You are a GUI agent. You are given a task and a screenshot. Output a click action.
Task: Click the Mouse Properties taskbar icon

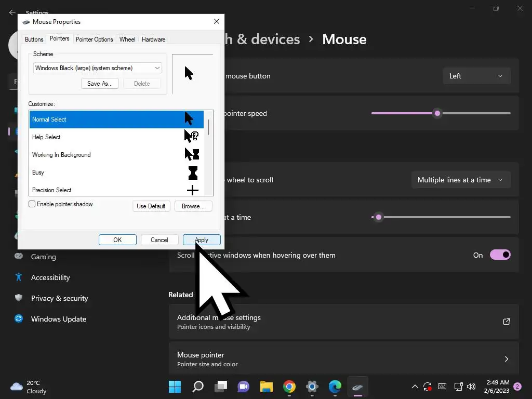(x=357, y=387)
